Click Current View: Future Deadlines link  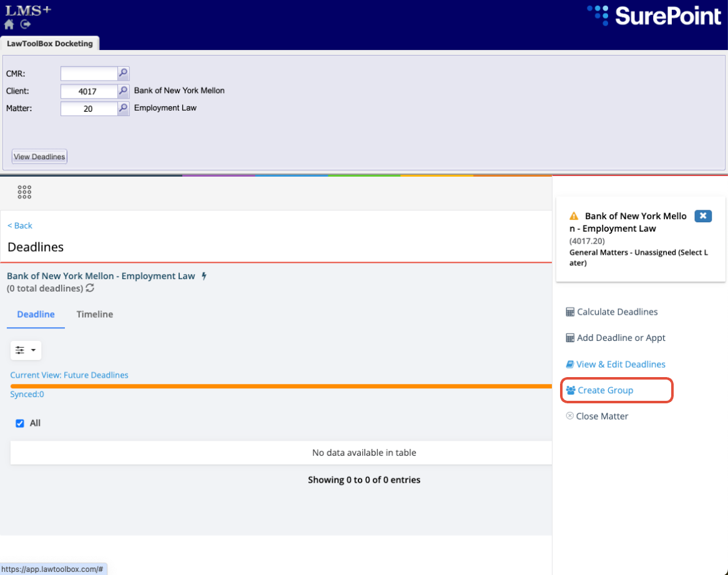tap(69, 375)
